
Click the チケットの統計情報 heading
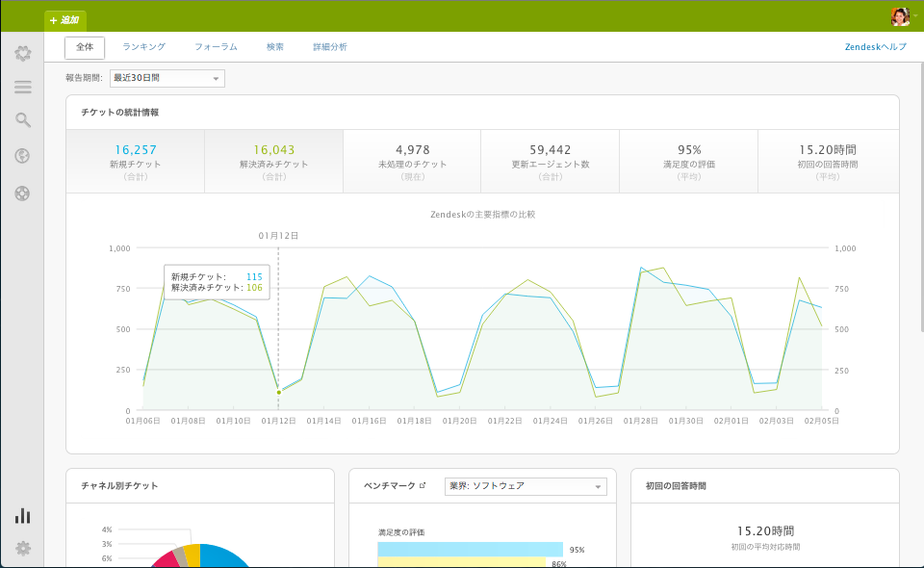tap(119, 113)
